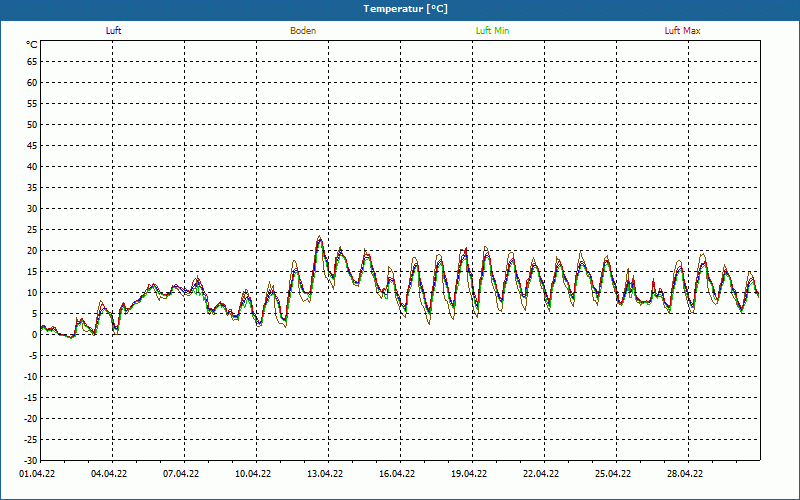This screenshot has height=500, width=800.
Task: Click the 01.04.22 date label
Action: pos(37,474)
